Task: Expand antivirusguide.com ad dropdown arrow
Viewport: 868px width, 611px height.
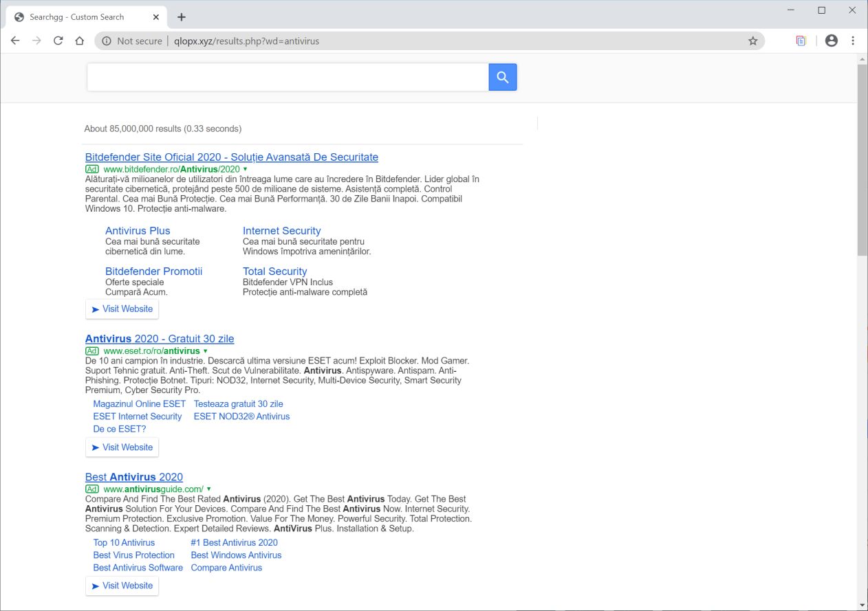Action: [x=208, y=489]
